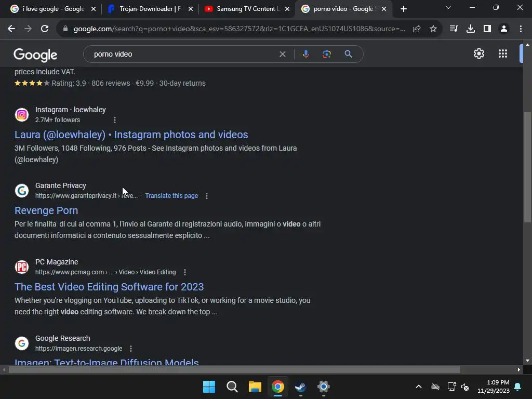Click the 'Rating: 3.9' review text

[69, 83]
